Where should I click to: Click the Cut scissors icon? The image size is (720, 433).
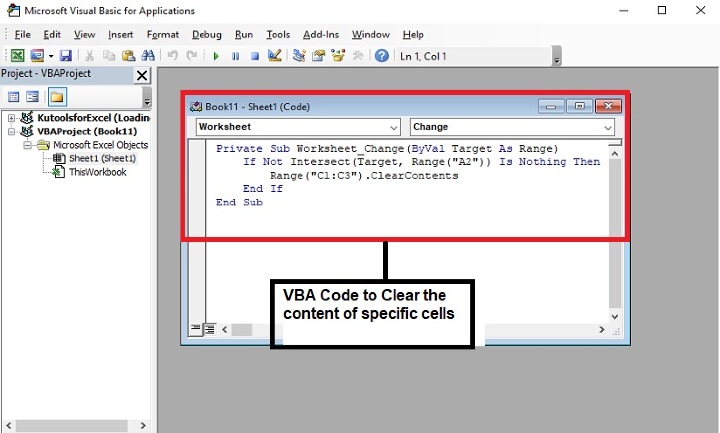(90, 56)
